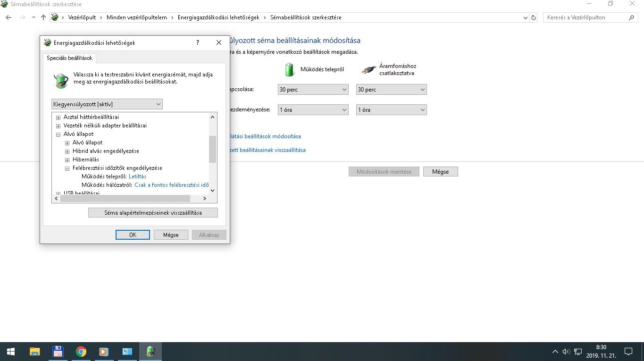Open the Windows Start menu

click(x=10, y=352)
